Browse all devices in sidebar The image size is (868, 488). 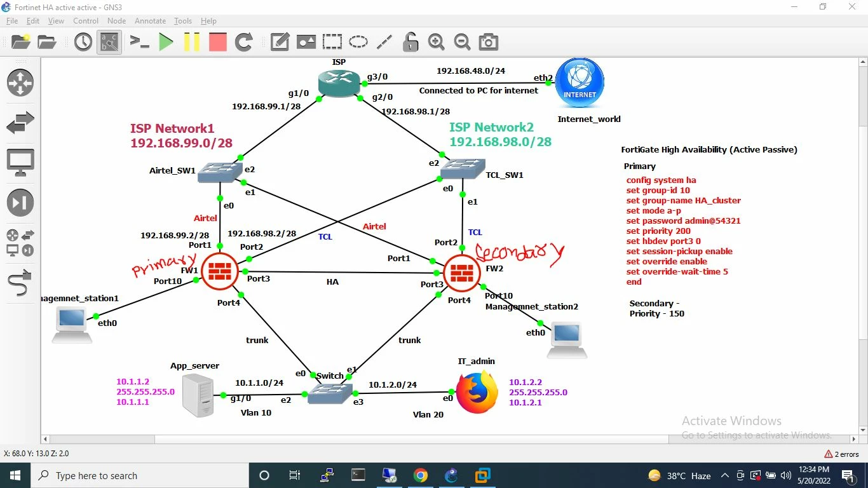pos(20,243)
